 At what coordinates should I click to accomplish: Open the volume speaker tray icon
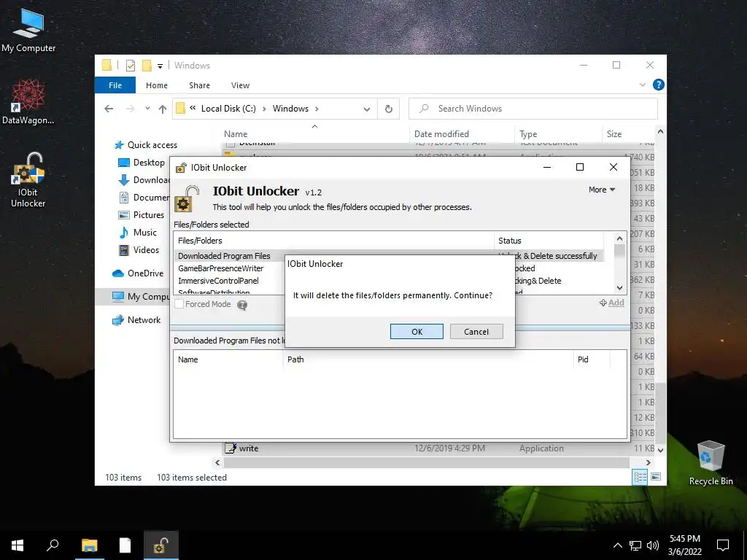[x=653, y=545]
